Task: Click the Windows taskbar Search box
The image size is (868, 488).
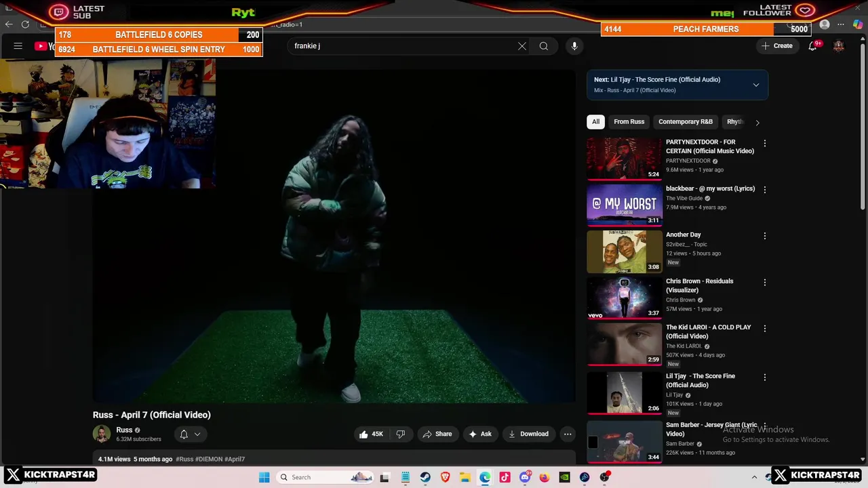Action: [x=325, y=477]
